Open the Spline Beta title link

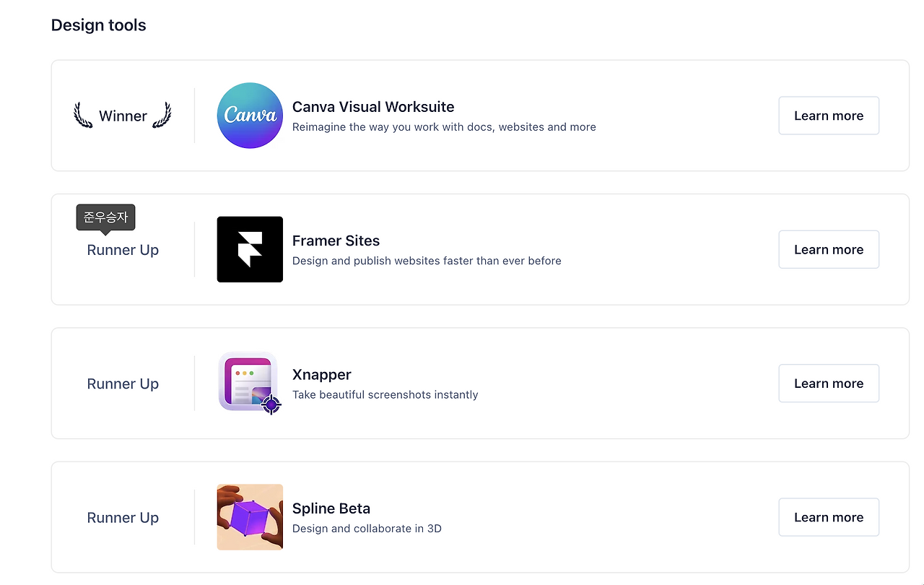click(x=331, y=508)
